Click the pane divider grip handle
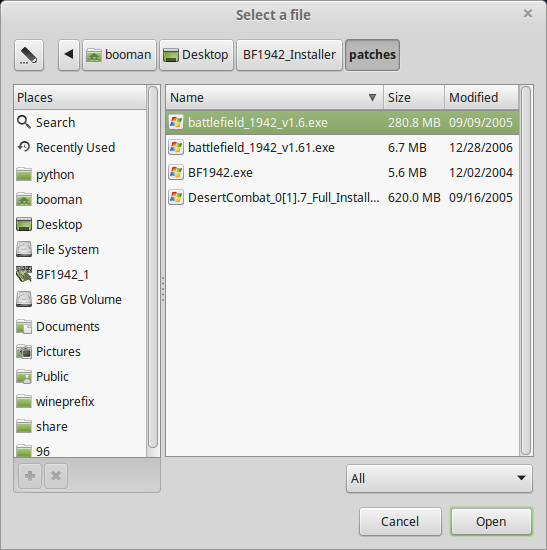The height and width of the screenshot is (550, 547). (163, 289)
